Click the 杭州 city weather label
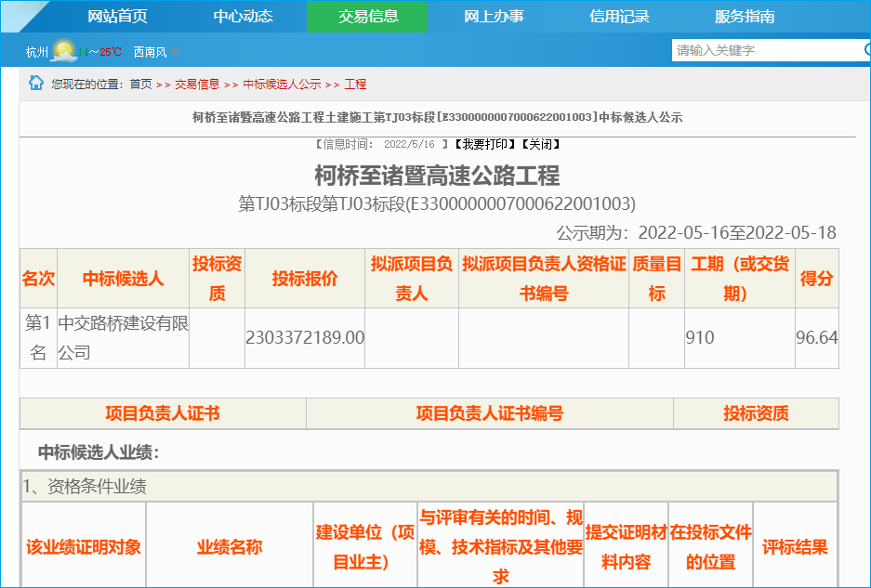 click(x=37, y=52)
